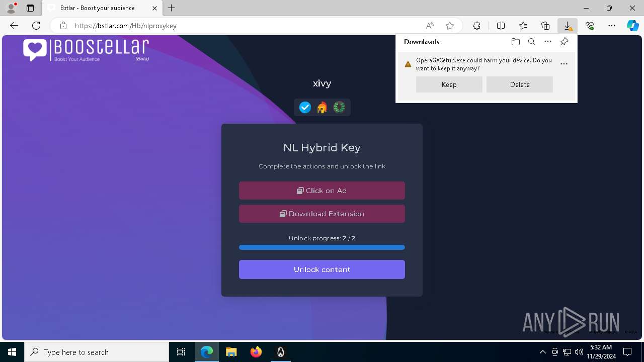This screenshot has height=362, width=644.
Task: Toggle Split screen icon
Action: point(501,26)
